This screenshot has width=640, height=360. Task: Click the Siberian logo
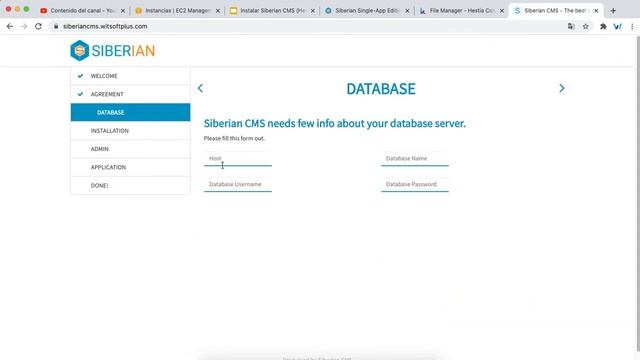tap(113, 51)
